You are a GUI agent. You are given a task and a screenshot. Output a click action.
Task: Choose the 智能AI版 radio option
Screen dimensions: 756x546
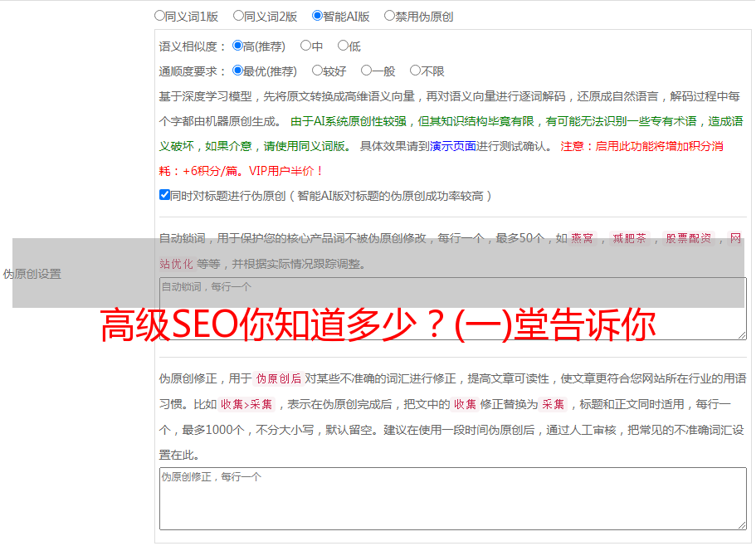tap(317, 16)
